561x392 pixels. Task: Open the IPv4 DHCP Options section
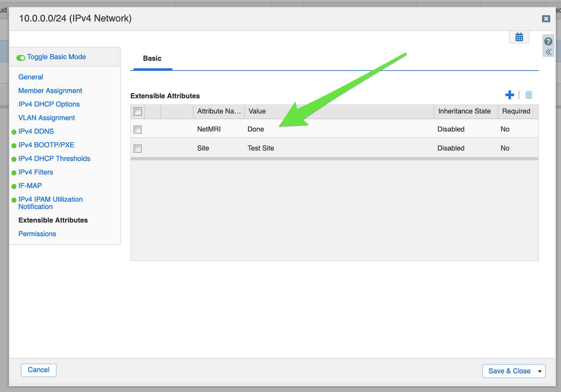coord(49,104)
